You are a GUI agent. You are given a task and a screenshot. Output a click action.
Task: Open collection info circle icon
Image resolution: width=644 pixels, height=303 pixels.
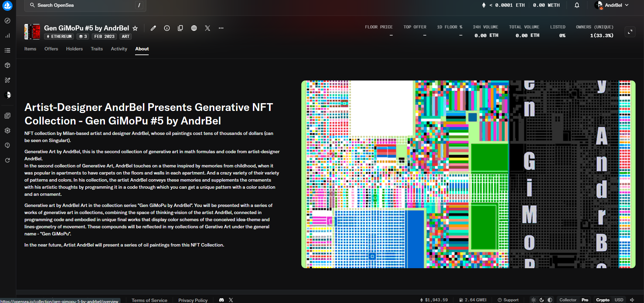(x=167, y=28)
